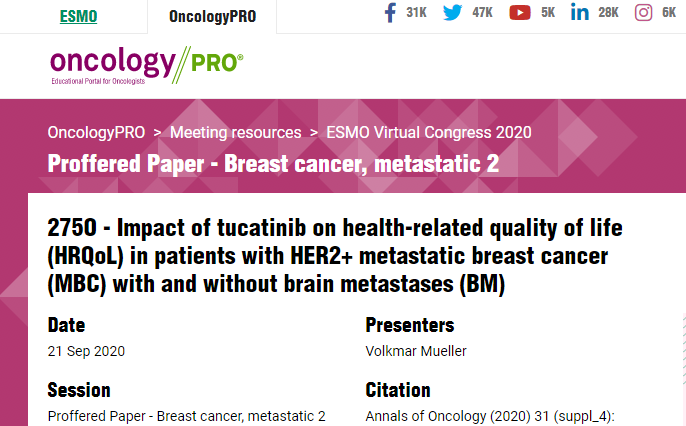686x426 pixels.
Task: Open the ESMO LinkedIn icon
Action: 580,12
